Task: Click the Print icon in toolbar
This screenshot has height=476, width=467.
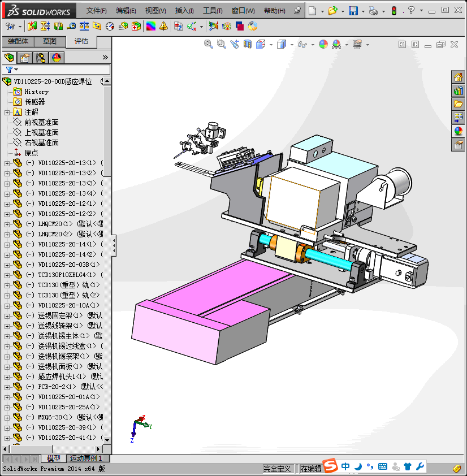Action: point(373,11)
